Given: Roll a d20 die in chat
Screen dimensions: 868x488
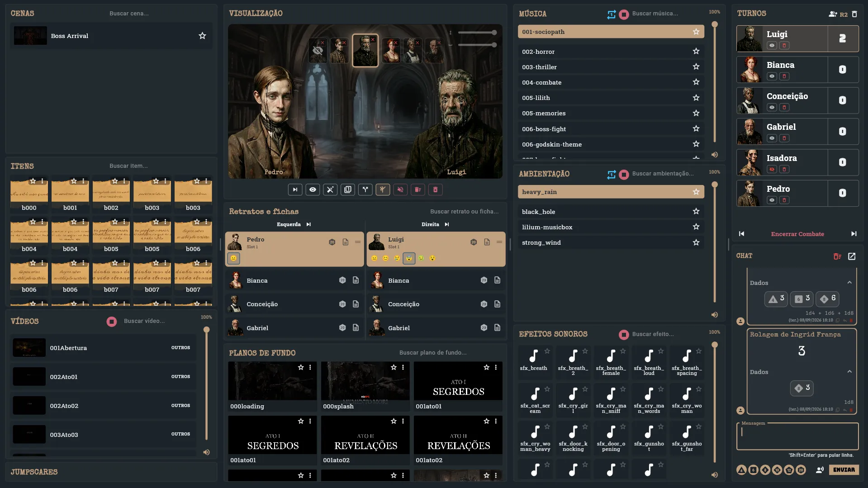Looking at the screenshot, I should pos(801,470).
